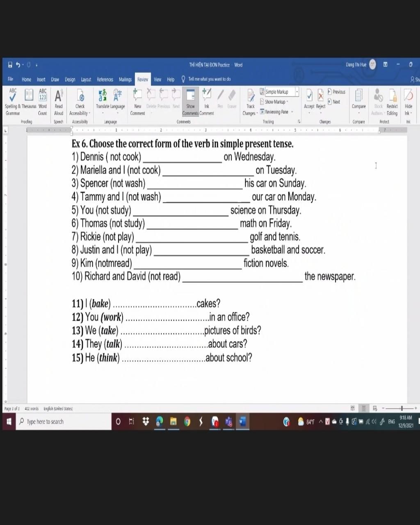Expand the Check Accessibility dropdown arrow
Viewport: 420px width, 525px height.
(x=89, y=113)
